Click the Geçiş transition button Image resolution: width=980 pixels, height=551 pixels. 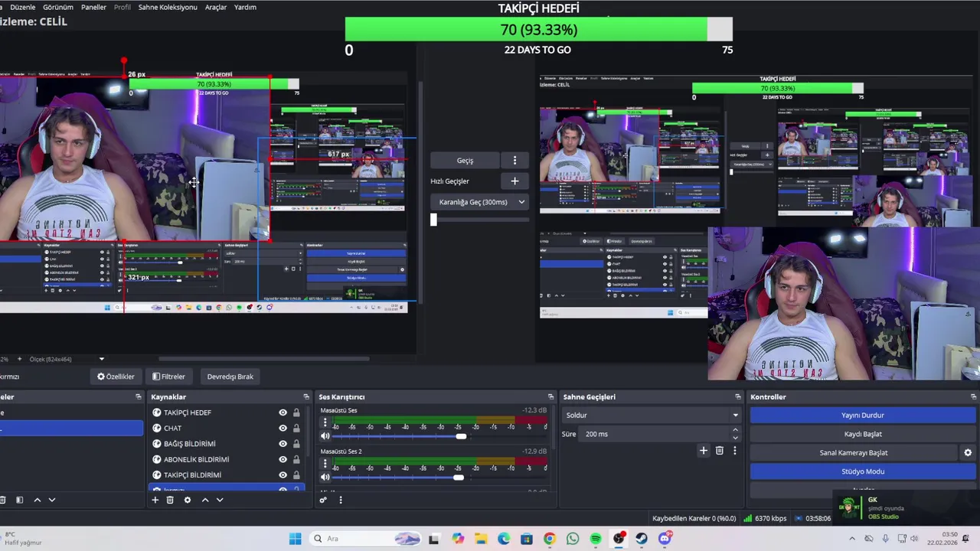[x=465, y=161]
